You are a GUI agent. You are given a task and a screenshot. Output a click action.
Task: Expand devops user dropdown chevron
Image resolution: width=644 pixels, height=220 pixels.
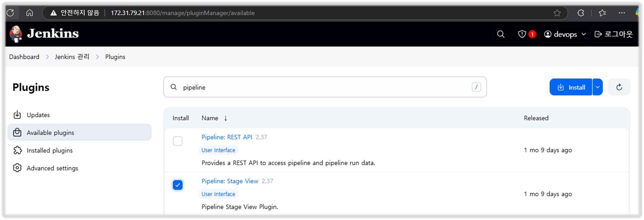click(584, 34)
